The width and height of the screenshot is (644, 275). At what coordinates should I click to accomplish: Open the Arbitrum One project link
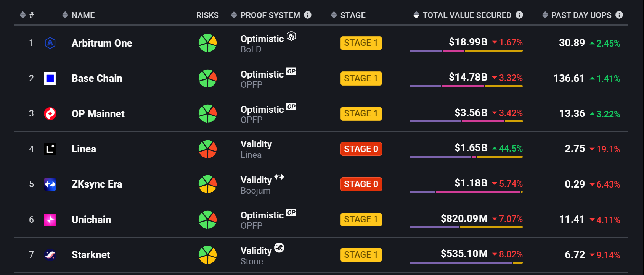pyautogui.click(x=102, y=43)
